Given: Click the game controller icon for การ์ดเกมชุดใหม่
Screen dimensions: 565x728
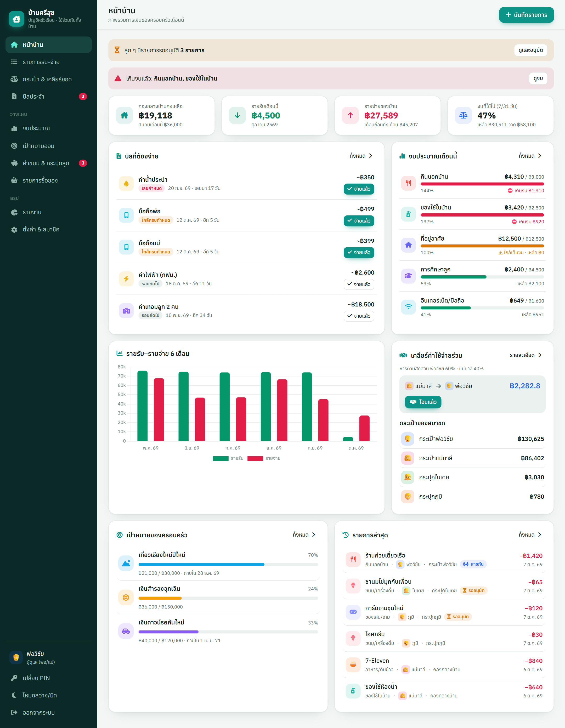Looking at the screenshot, I should pos(353,612).
